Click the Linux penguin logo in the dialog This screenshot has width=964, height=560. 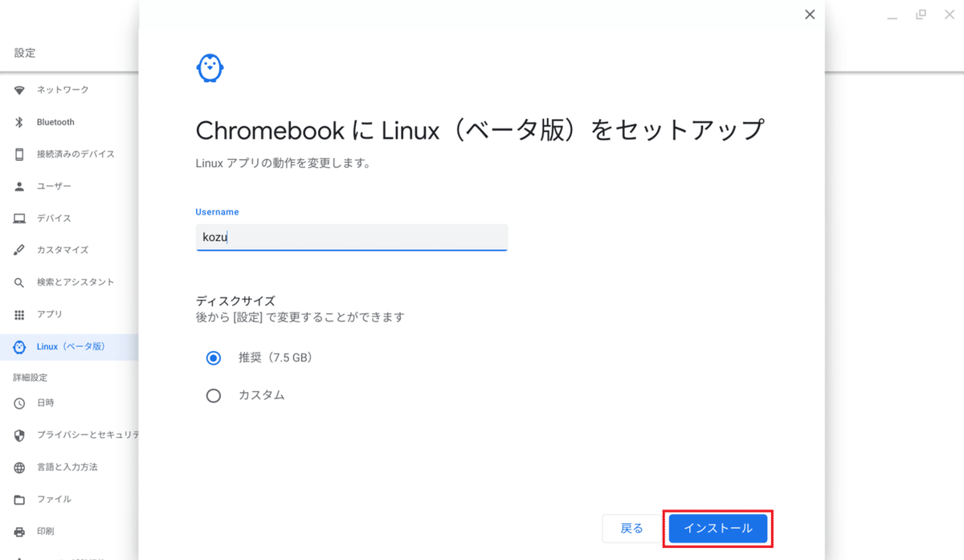pos(209,67)
